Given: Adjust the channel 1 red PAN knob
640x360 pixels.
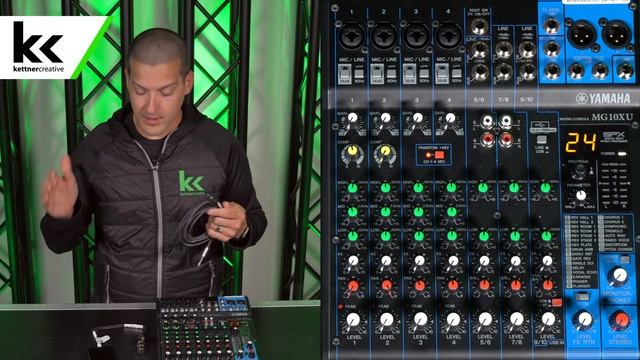Looking at the screenshot, I should [x=353, y=286].
